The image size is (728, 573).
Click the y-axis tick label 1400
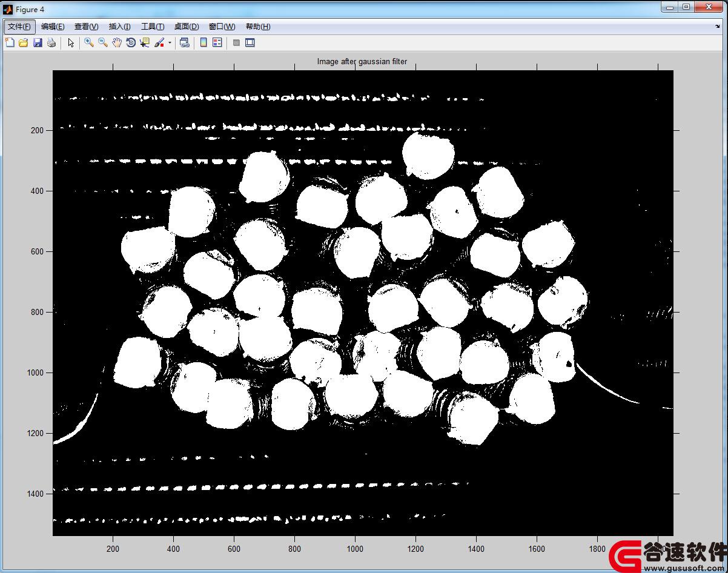(x=35, y=494)
